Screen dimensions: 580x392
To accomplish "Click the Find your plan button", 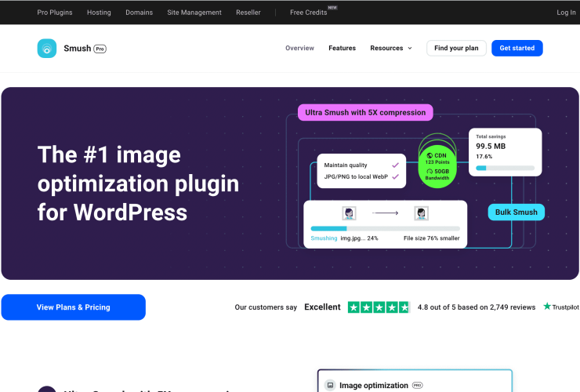I will click(456, 49).
